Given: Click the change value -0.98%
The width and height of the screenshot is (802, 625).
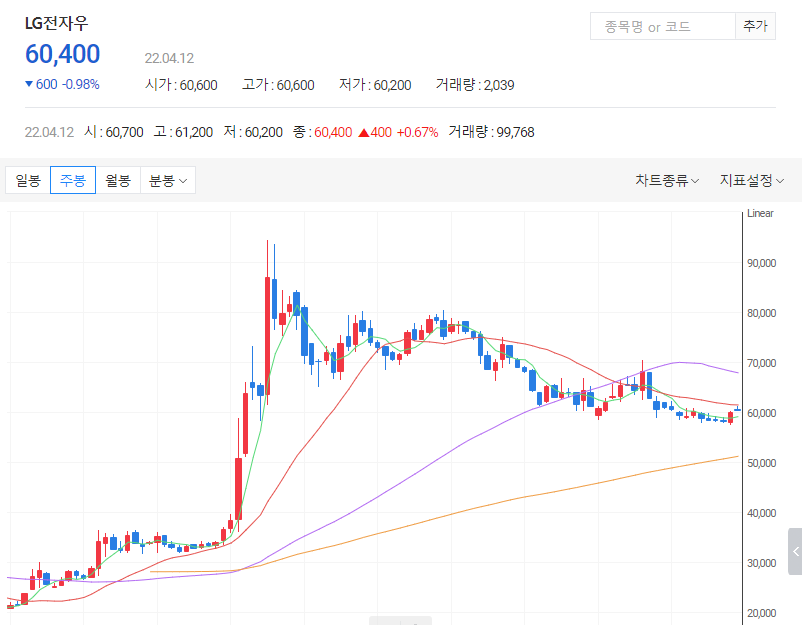Looking at the screenshot, I should coord(80,84).
